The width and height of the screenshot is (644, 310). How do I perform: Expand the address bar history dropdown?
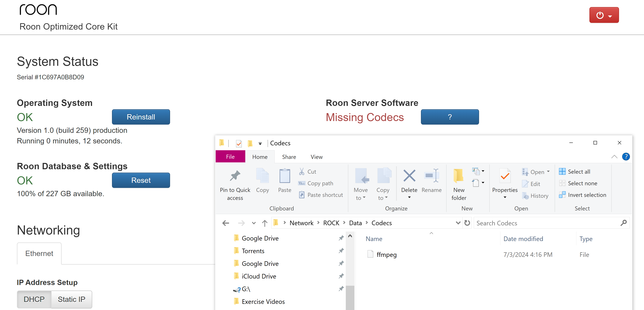[458, 223]
